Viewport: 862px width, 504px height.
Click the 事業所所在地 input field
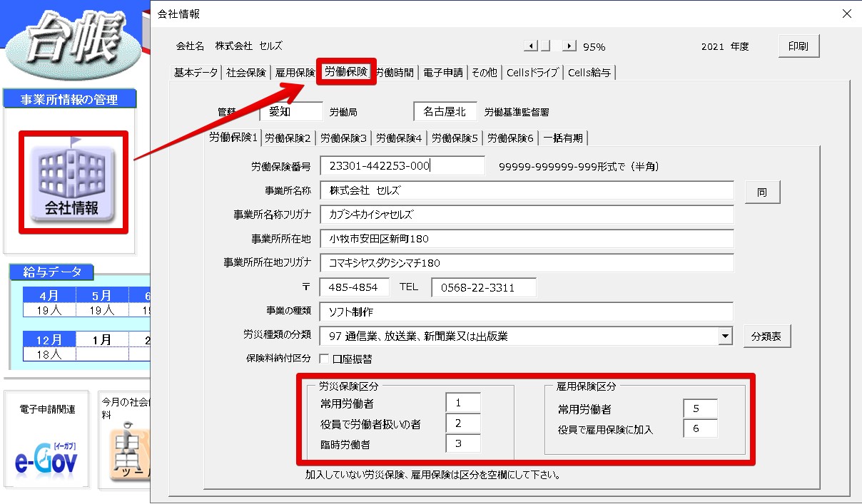coord(527,239)
